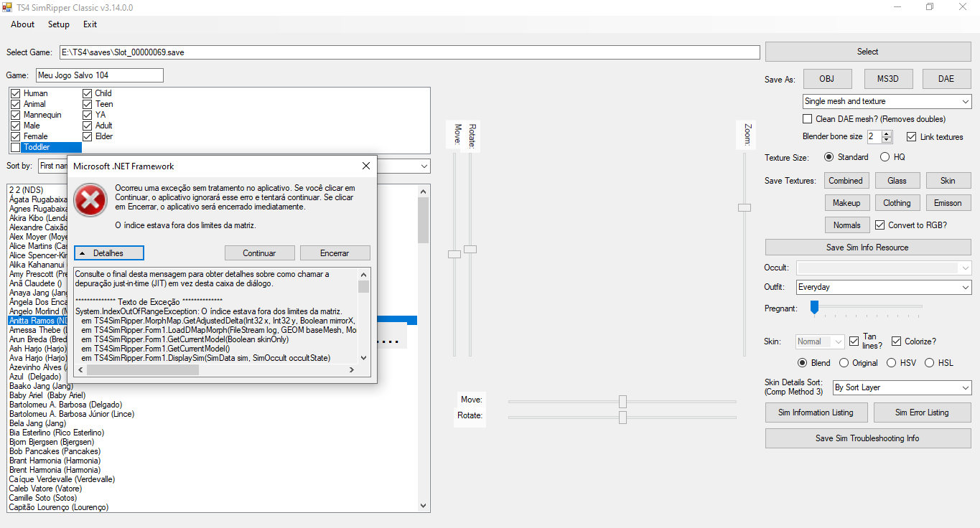
Task: Save the Clothing textures
Action: tap(897, 202)
